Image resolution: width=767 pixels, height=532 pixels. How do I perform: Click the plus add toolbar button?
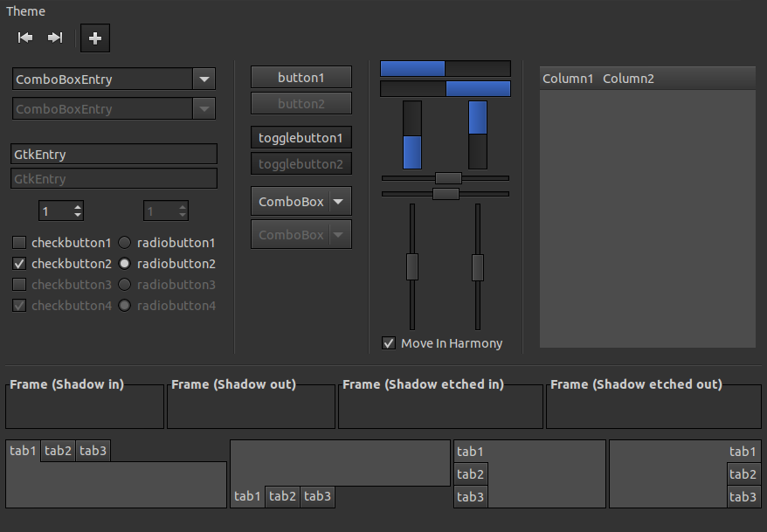pyautogui.click(x=95, y=38)
